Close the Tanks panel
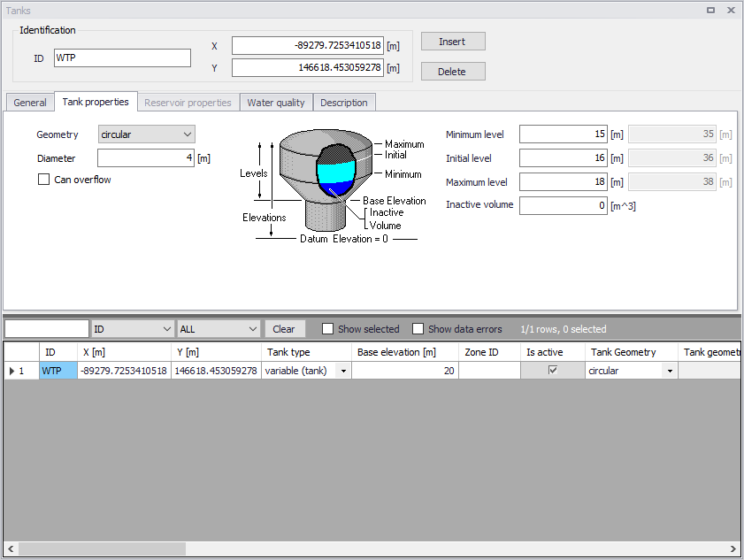 click(732, 10)
